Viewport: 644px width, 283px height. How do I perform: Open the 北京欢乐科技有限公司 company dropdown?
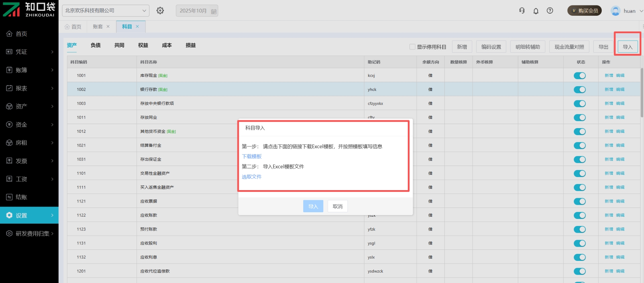pyautogui.click(x=106, y=11)
